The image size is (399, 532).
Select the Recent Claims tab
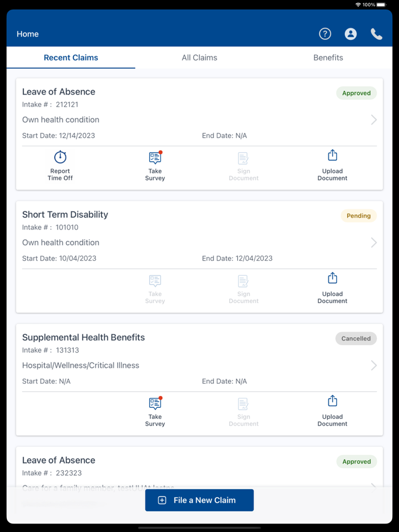[71, 58]
